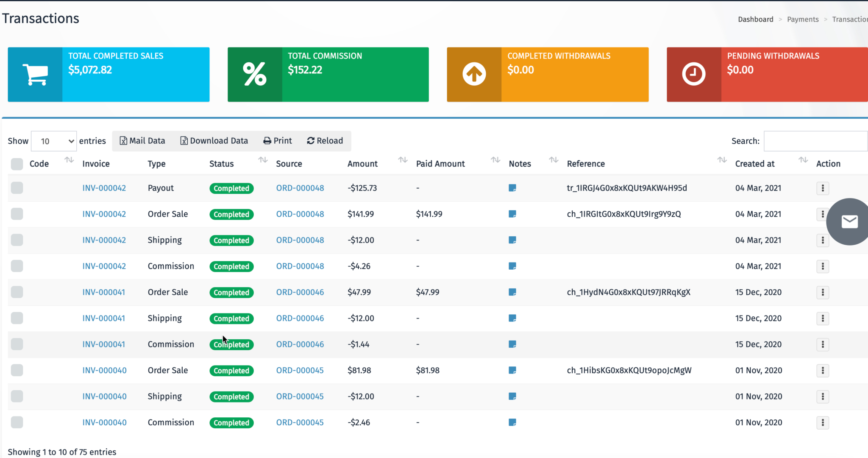The image size is (868, 458).
Task: Select the checkbox on the Payout row
Action: (x=17, y=188)
